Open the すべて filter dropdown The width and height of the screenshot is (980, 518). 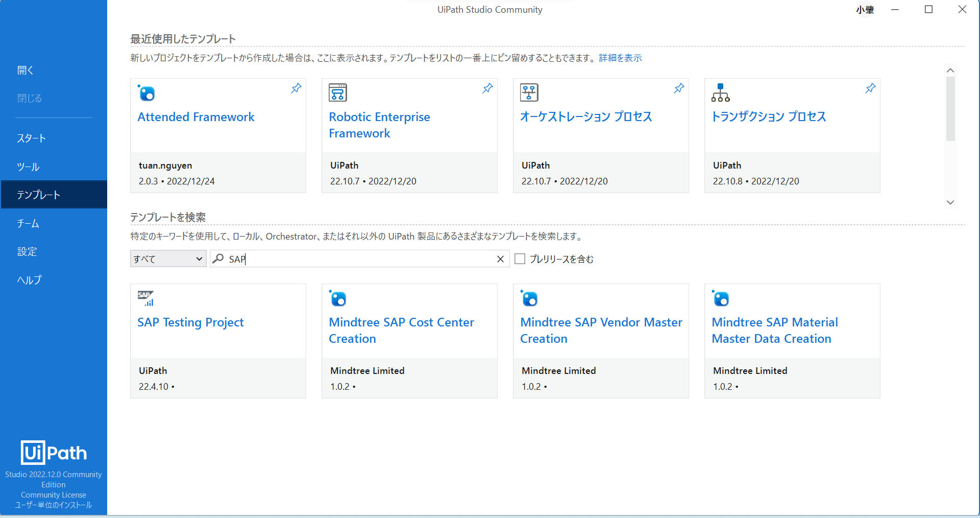tap(168, 258)
